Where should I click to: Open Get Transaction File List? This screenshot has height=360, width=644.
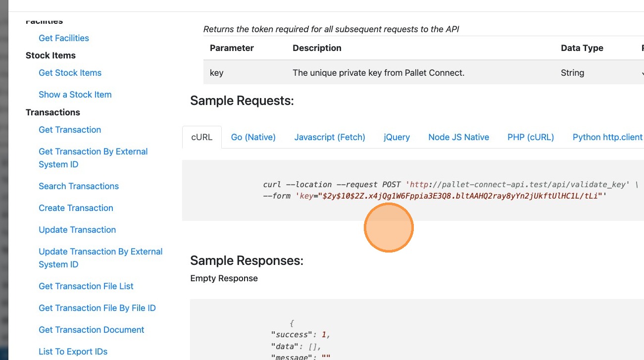click(86, 286)
